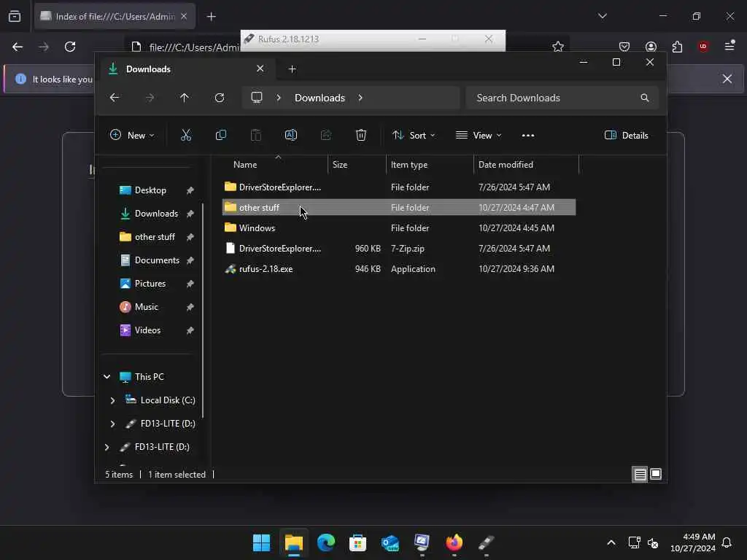Refresh the Downloads folder view
Image resolution: width=747 pixels, height=560 pixels.
pyautogui.click(x=220, y=98)
